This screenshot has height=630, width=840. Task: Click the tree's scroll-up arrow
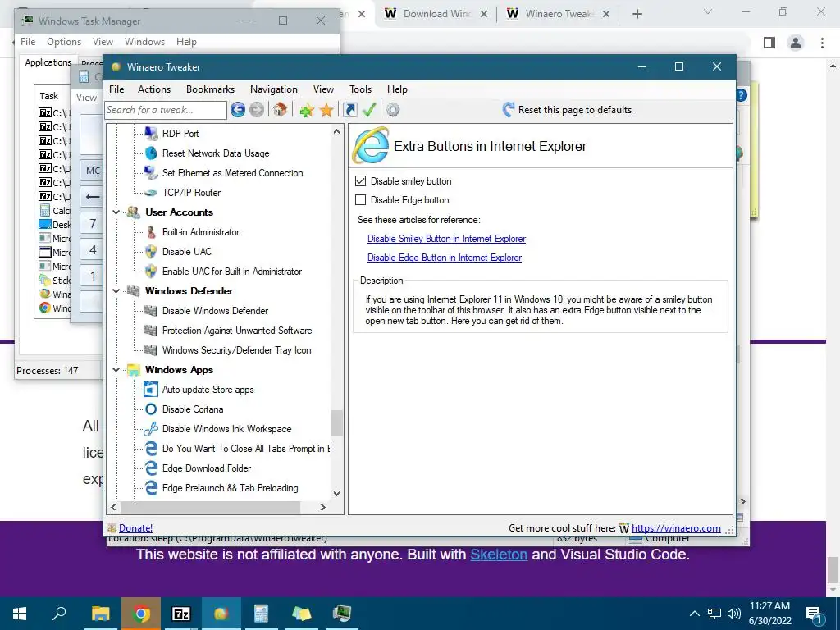click(336, 132)
